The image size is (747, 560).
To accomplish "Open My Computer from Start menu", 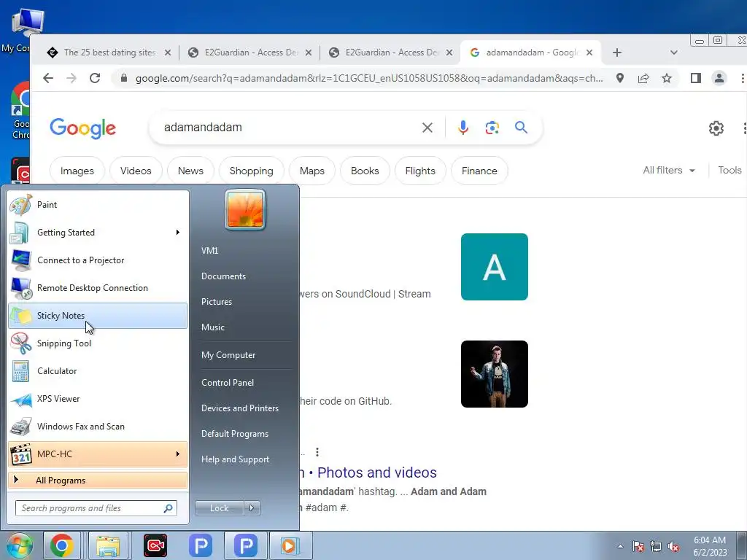I will [x=228, y=355].
